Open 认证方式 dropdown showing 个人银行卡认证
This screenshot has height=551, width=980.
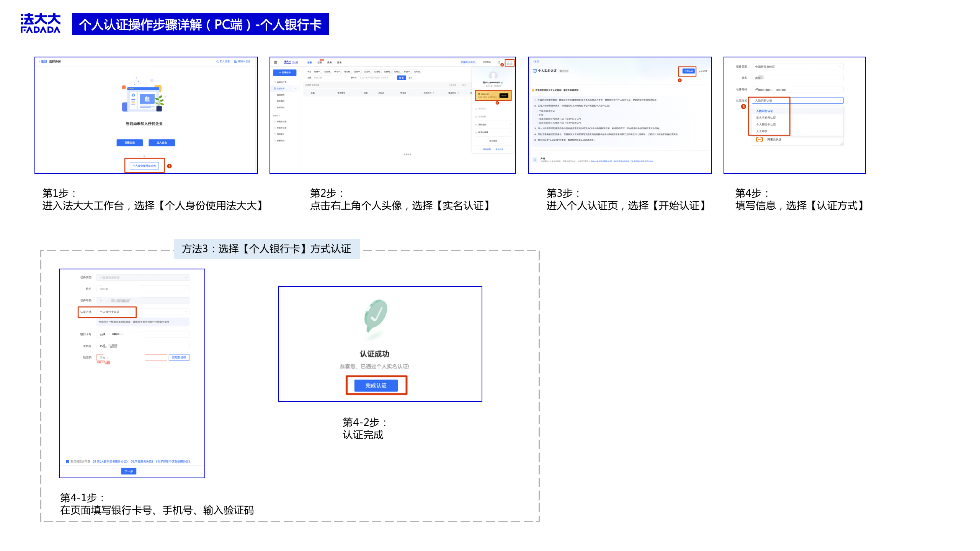(x=143, y=312)
